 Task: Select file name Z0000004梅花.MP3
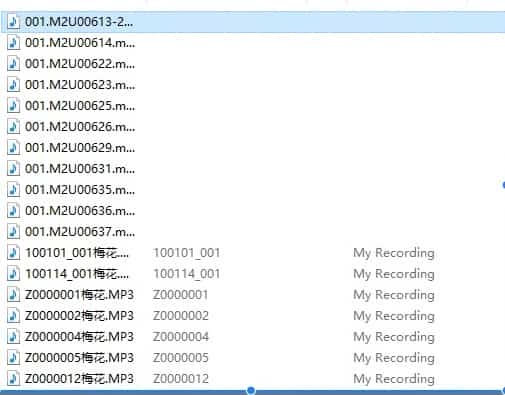[x=79, y=337]
